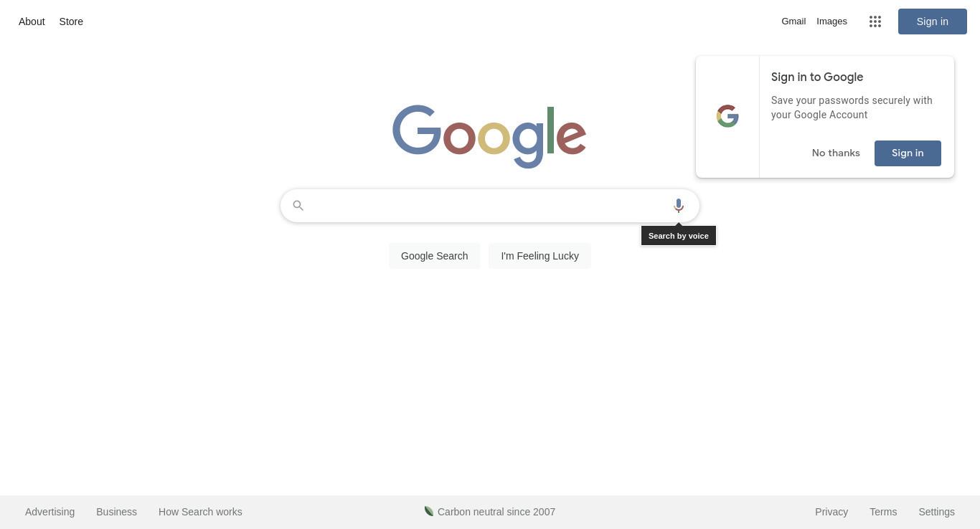Click the Google Search button
The height and width of the screenshot is (529, 980).
434,256
